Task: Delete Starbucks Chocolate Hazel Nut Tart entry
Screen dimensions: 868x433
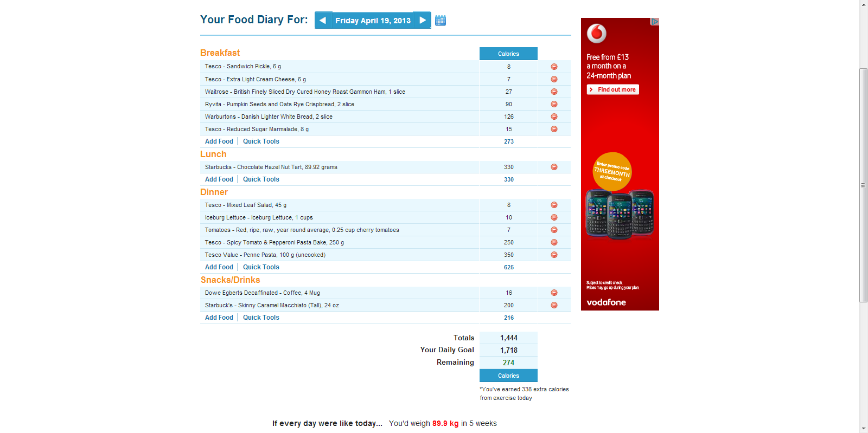Action: click(554, 167)
